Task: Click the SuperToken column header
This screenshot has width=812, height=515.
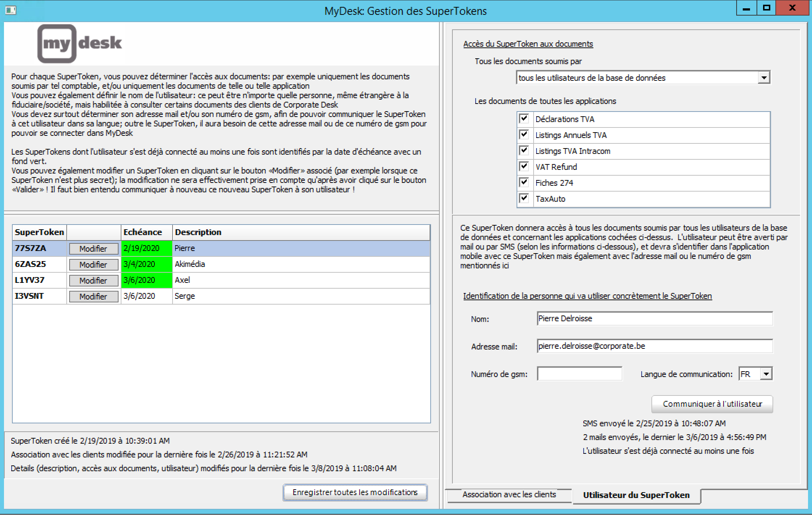Action: tap(40, 233)
